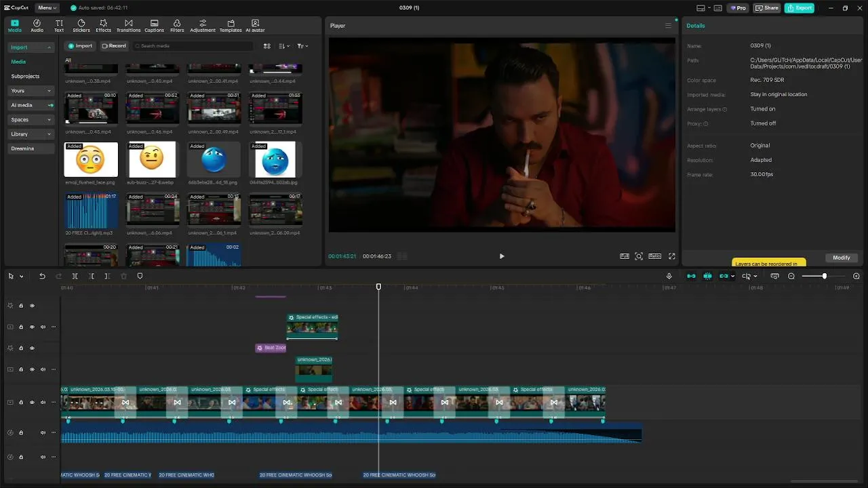Open the AI avatar panel icon
This screenshot has width=868, height=488.
[255, 26]
